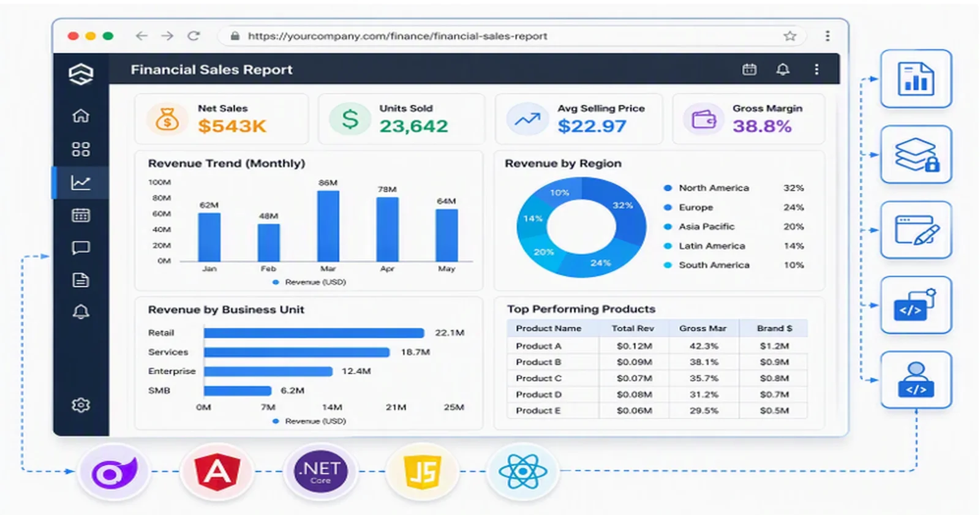Select the Product A row name
Screen dimensions: 980x515
[x=538, y=346]
